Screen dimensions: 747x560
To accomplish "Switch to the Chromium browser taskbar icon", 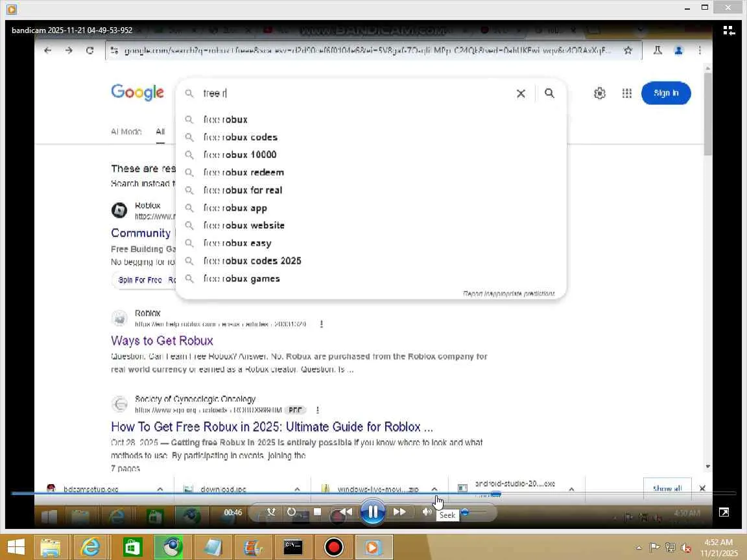I will 171,547.
